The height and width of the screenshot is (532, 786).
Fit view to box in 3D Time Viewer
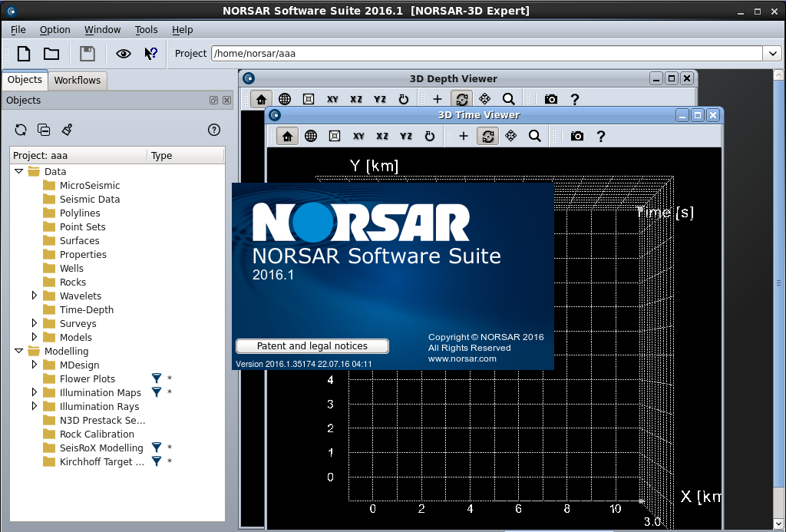tap(335, 136)
